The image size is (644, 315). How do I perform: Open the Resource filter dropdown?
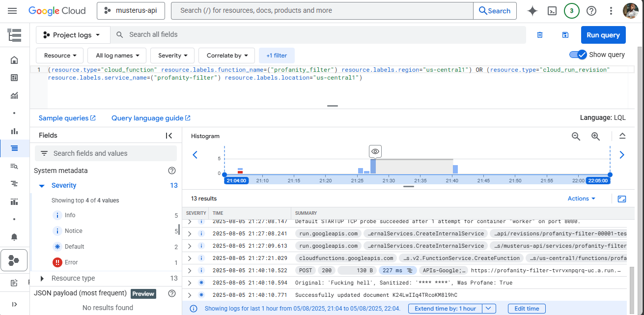tap(59, 55)
